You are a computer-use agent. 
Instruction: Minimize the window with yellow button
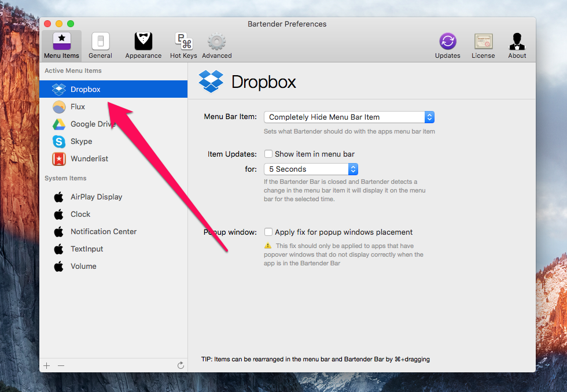pos(59,24)
